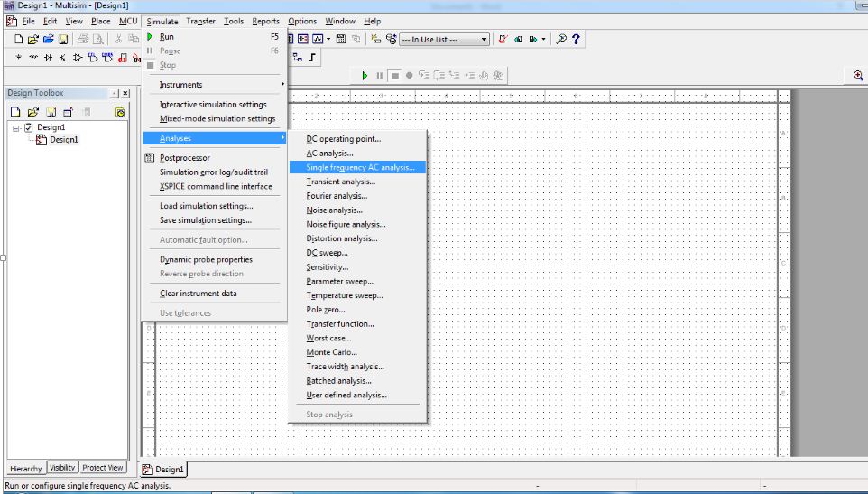Screen dimensions: 868x494
Task: Open the Grapher analyses dropdown arrow
Action: coord(328,40)
